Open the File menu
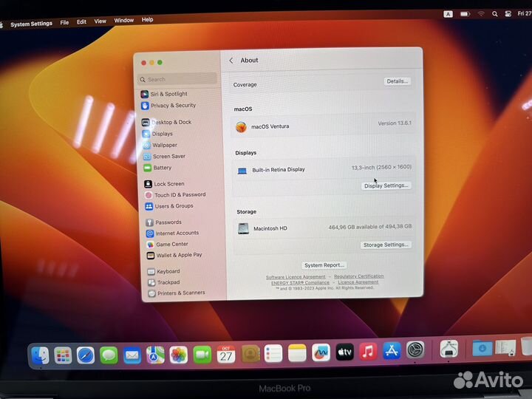532x399 pixels. tap(64, 23)
